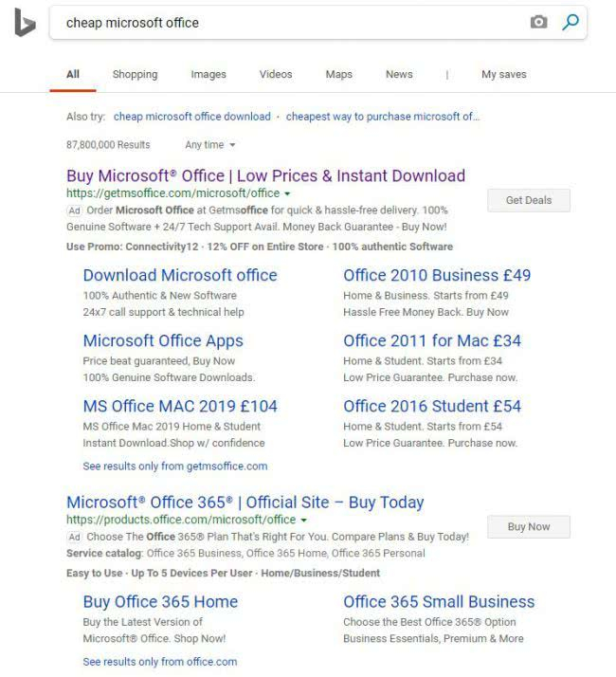
Task: See results only from getmsoffice.com
Action: [x=175, y=466]
